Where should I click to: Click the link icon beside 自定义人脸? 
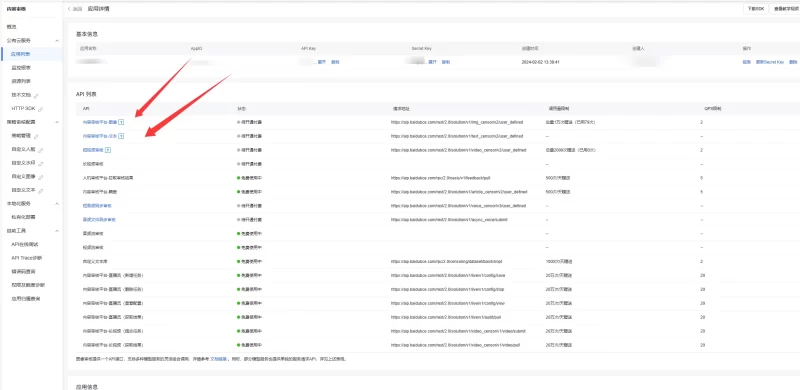[40, 150]
